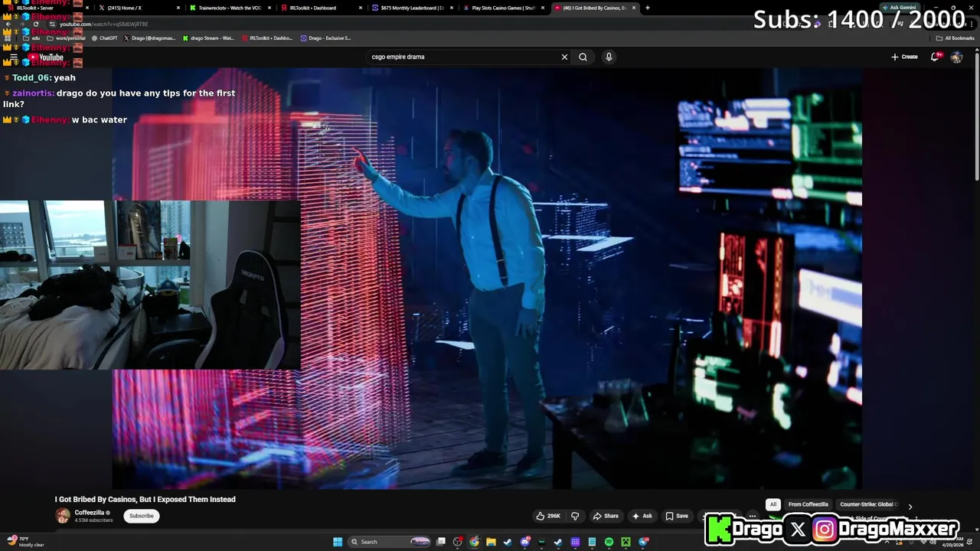Screen dimensions: 980x551
Task: Show more filter chips with right chevron
Action: tap(910, 506)
